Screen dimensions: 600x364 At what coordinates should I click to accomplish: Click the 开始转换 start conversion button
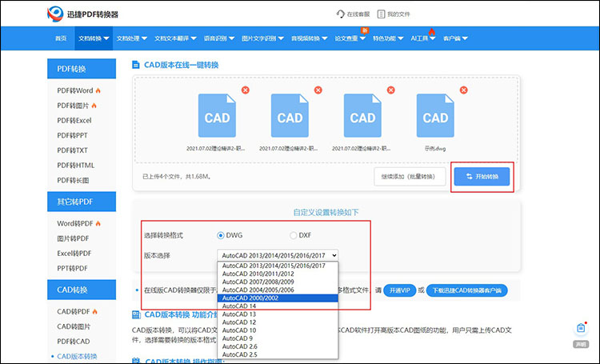tap(482, 177)
